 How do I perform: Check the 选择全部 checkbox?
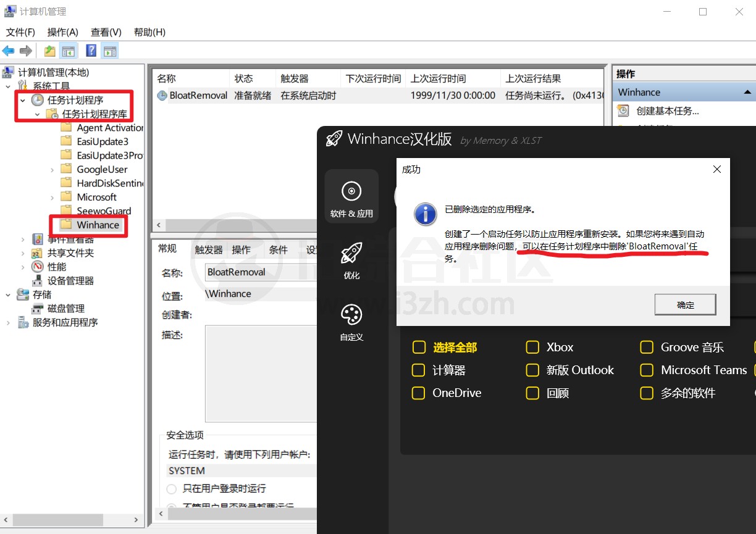[419, 347]
